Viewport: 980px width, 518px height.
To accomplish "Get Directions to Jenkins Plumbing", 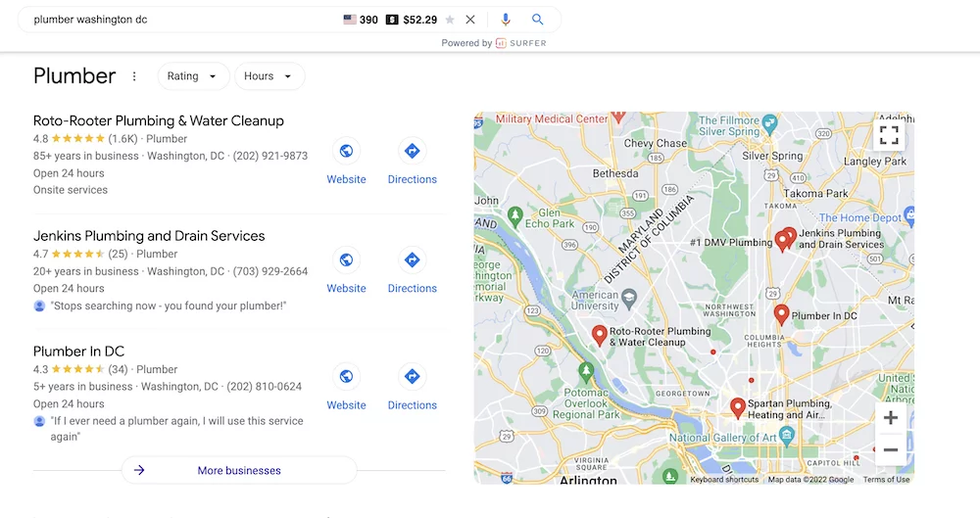I will 412,259.
